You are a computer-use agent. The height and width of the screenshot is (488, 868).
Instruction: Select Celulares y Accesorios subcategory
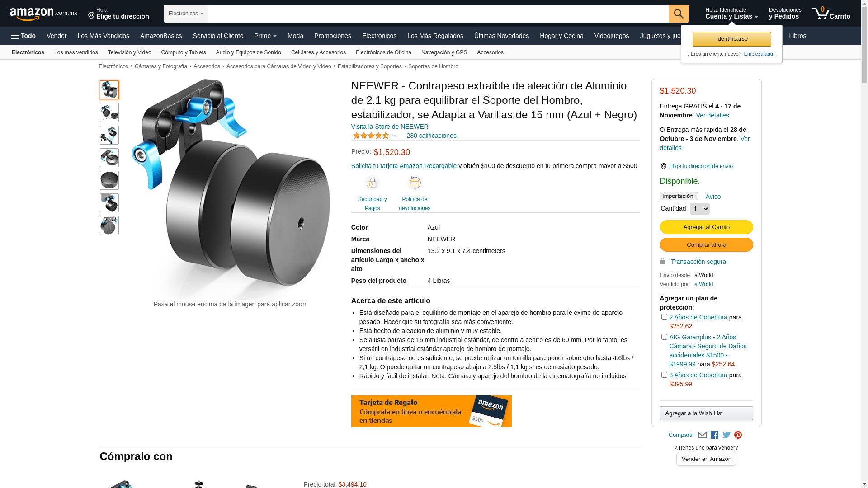point(318,52)
